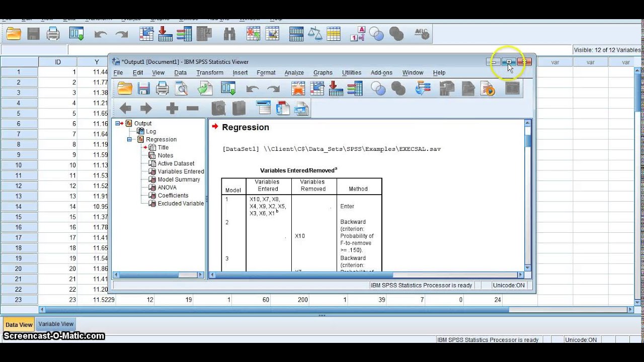Insert Variable icon in Data Editor toolbar
Image resolution: width=644 pixels, height=362 pixels.
[x=272, y=34]
